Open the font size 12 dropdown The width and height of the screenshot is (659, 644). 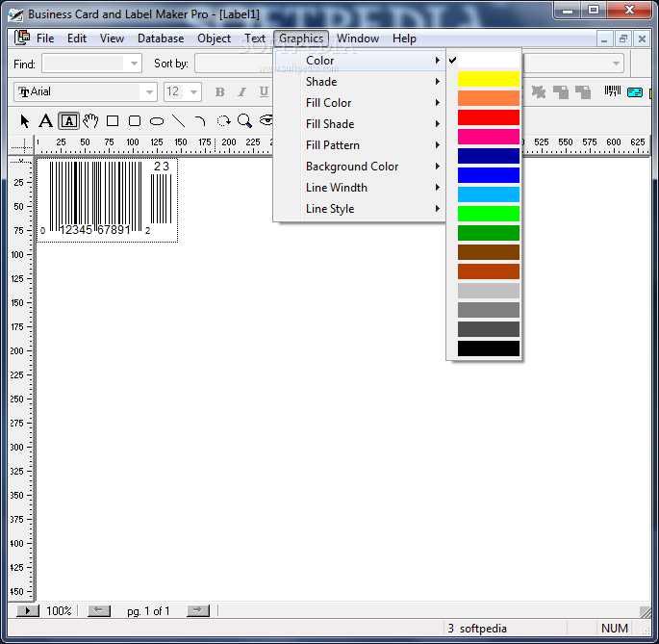(x=193, y=92)
